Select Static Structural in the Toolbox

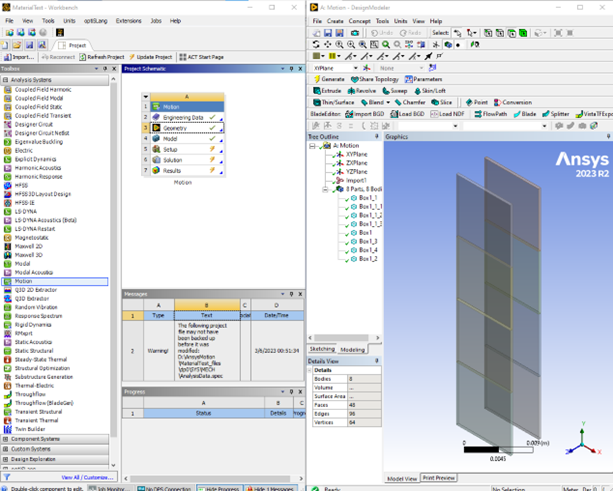35,352
